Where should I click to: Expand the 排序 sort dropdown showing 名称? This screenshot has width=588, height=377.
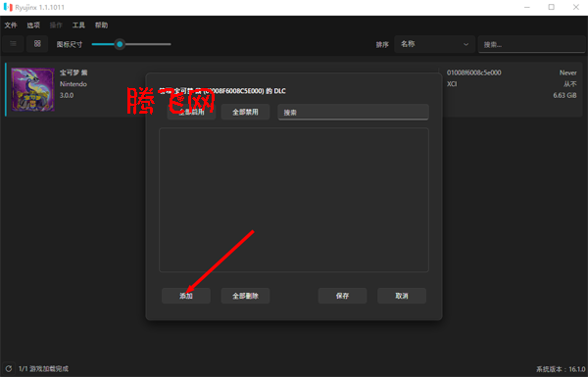point(434,44)
